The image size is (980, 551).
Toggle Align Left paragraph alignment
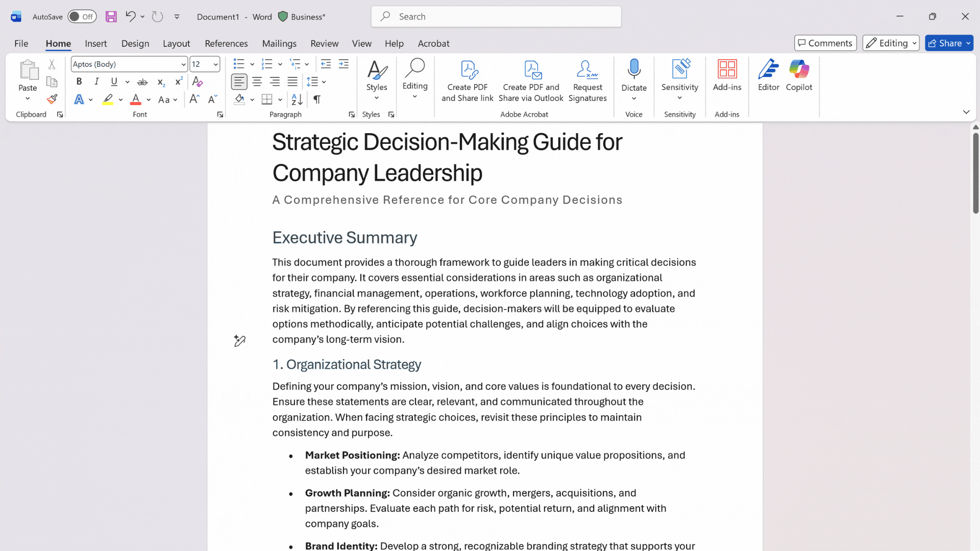tap(239, 82)
